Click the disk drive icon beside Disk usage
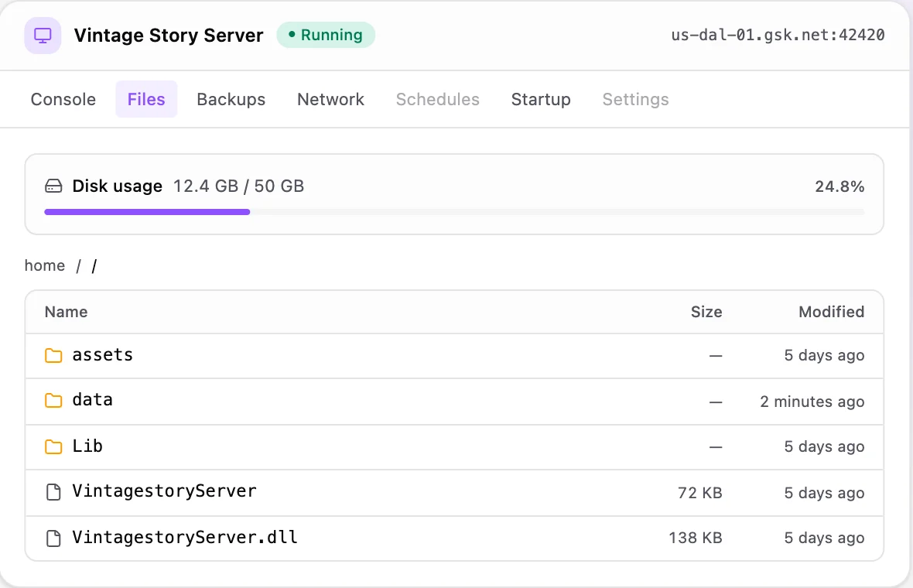This screenshot has height=588, width=913. pos(53,186)
